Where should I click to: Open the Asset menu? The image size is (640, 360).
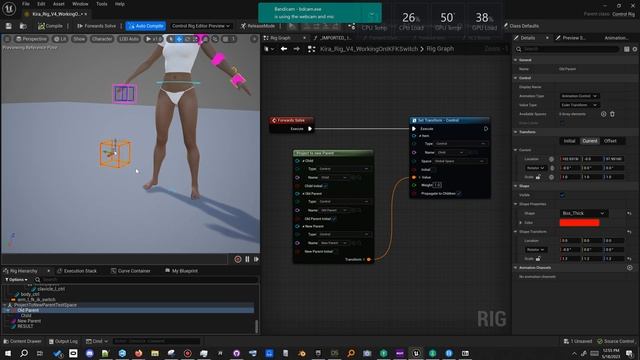click(x=58, y=4)
